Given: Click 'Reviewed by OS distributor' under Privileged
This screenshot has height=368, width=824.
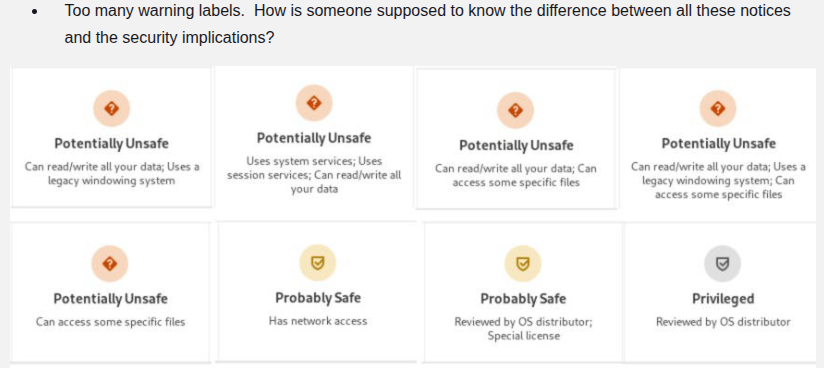Looking at the screenshot, I should pyautogui.click(x=723, y=322).
